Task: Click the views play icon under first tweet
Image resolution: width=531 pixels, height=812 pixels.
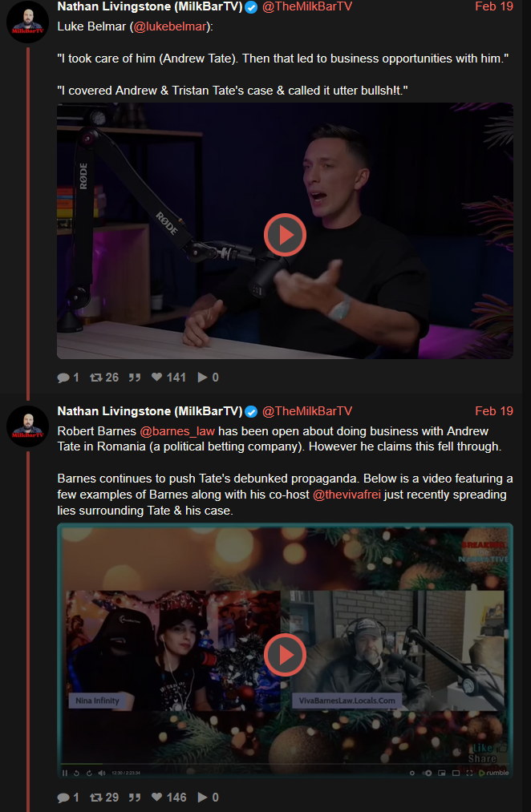Action: (x=203, y=378)
